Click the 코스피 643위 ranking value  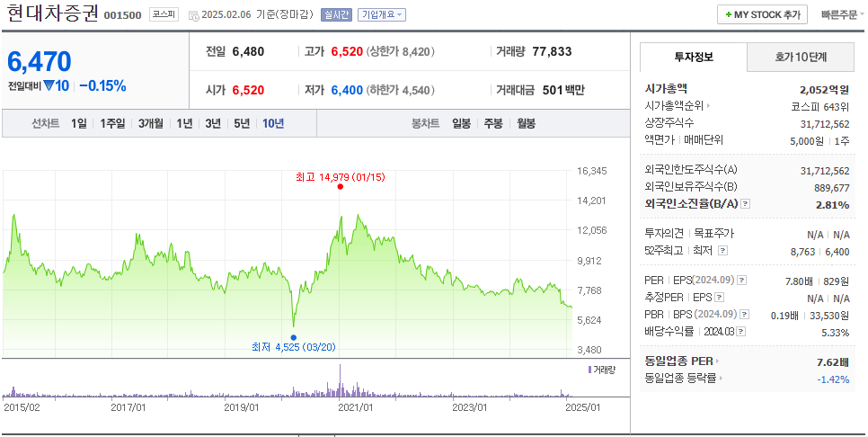coord(820,106)
